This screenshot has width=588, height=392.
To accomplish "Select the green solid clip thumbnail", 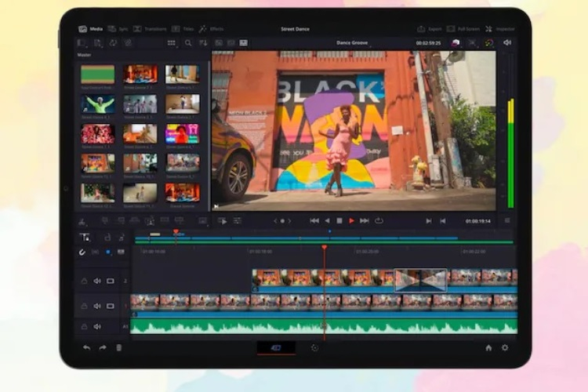I will coord(97,75).
